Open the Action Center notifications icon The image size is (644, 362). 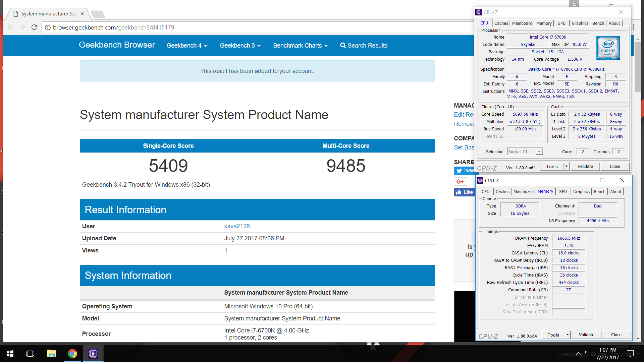[x=630, y=354]
